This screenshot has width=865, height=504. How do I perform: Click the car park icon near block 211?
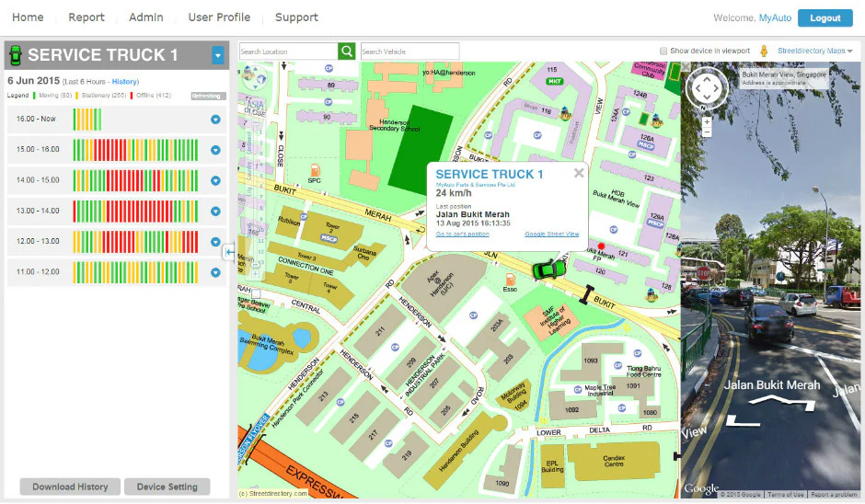395,348
